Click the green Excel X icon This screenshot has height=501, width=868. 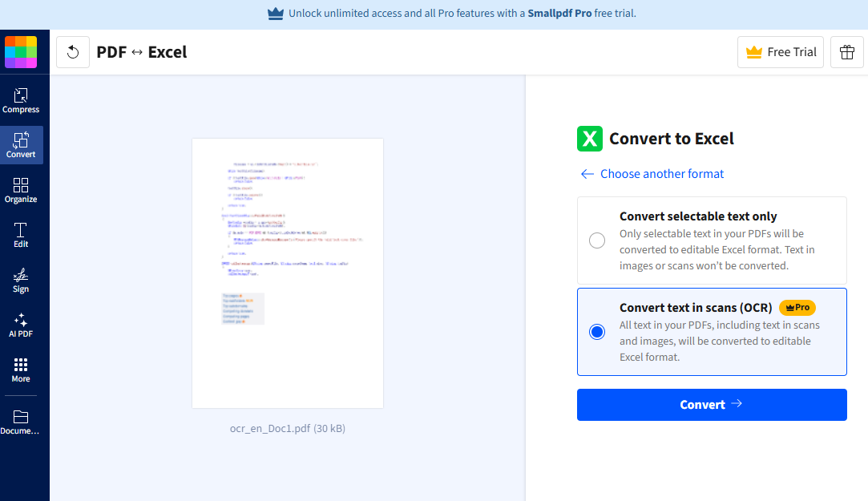coord(590,139)
